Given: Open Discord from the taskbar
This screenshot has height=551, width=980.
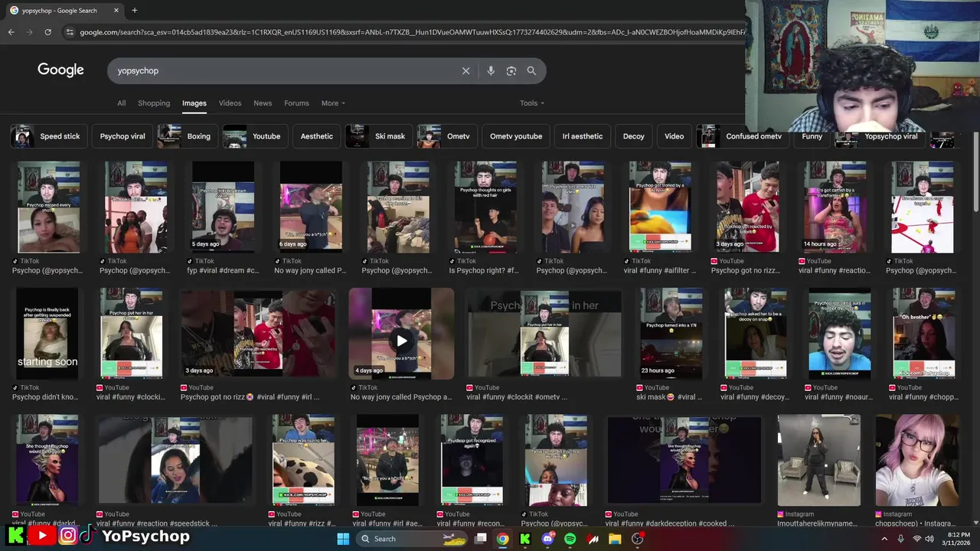Looking at the screenshot, I should [547, 539].
